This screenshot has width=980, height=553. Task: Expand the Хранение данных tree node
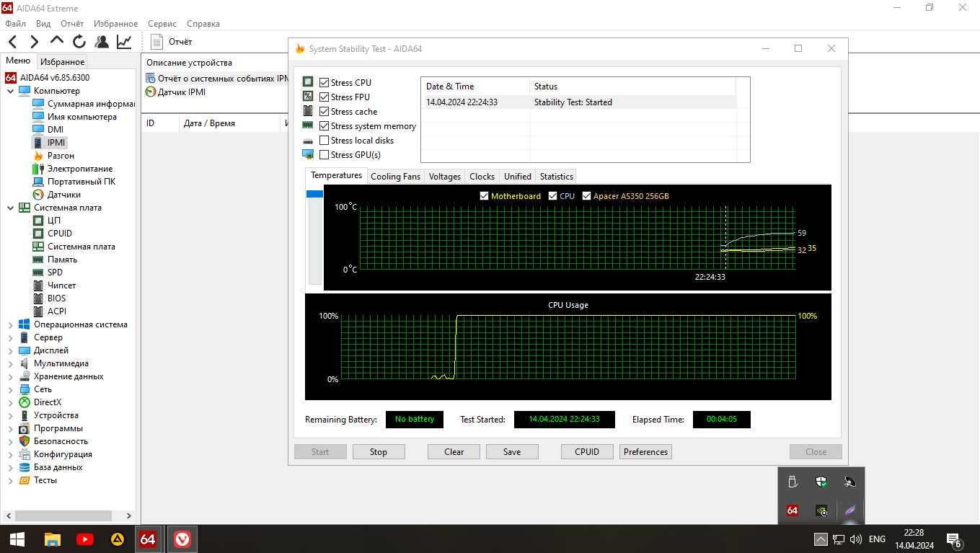coord(10,376)
